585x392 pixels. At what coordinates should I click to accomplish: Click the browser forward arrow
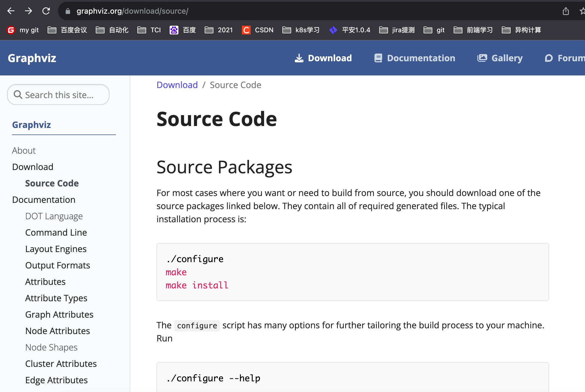pos(28,11)
